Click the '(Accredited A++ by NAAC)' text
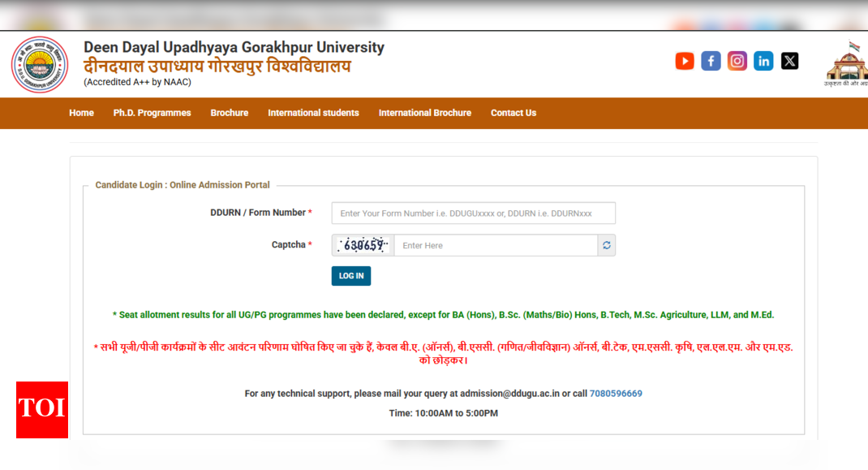This screenshot has height=470, width=868. 137,82
